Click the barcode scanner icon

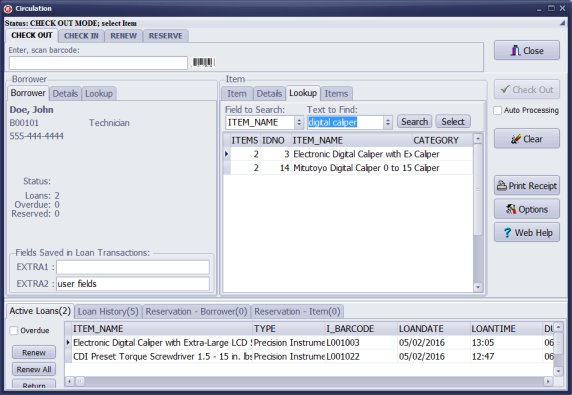point(204,62)
